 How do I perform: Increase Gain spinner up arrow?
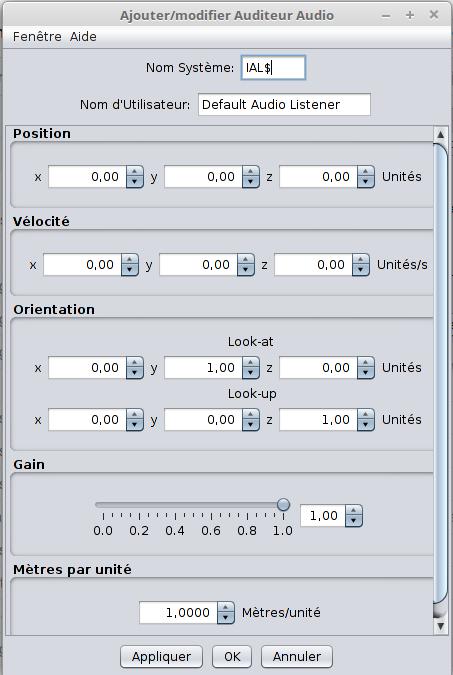pyautogui.click(x=354, y=511)
